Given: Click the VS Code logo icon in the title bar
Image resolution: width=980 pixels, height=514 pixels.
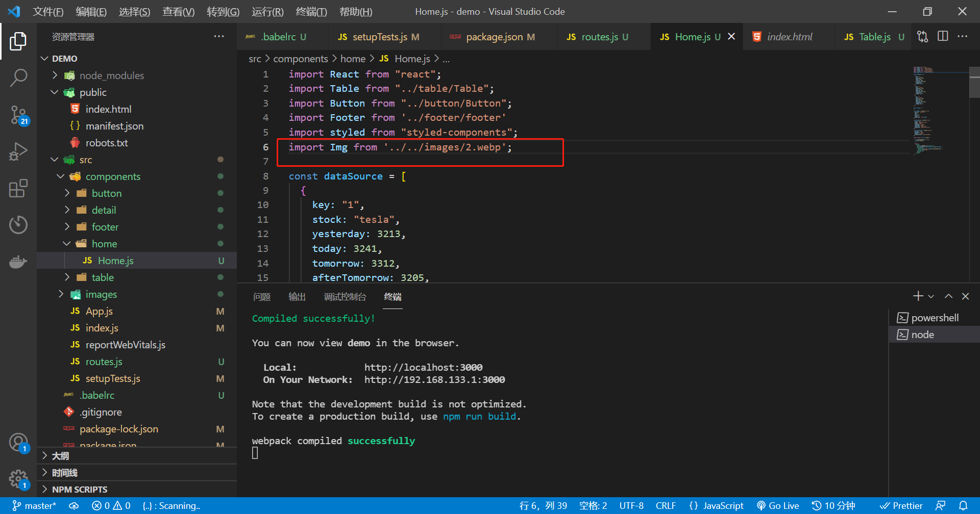Looking at the screenshot, I should point(14,11).
